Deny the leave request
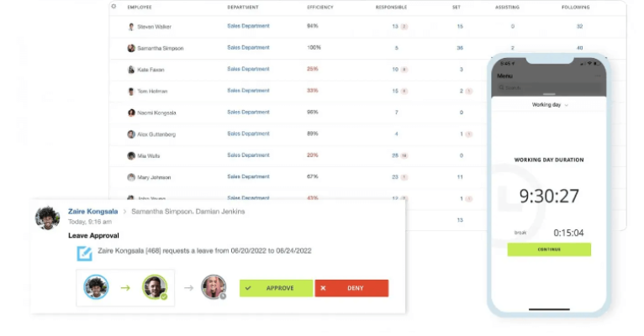This screenshot has width=644, height=336. pyautogui.click(x=351, y=288)
